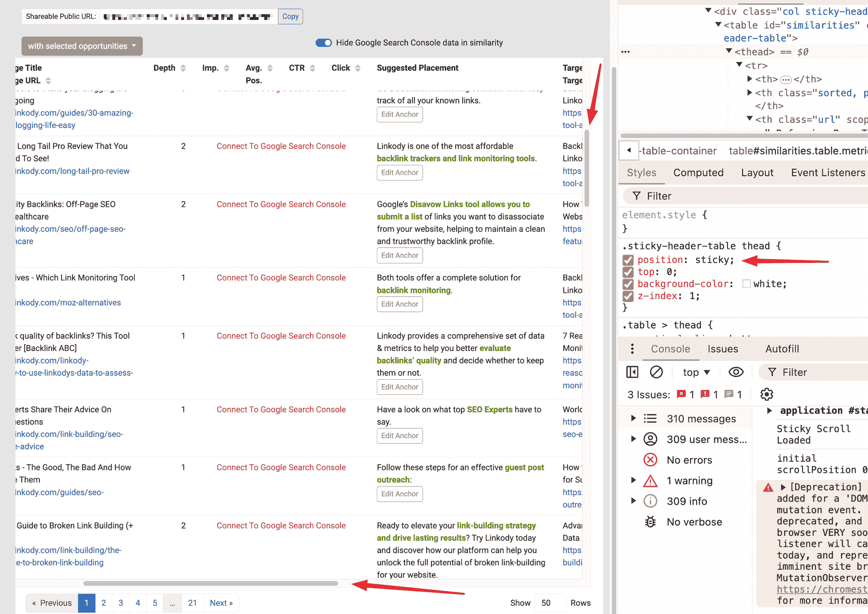Select the No errors circle icon
This screenshot has height=614, width=868.
click(x=650, y=460)
